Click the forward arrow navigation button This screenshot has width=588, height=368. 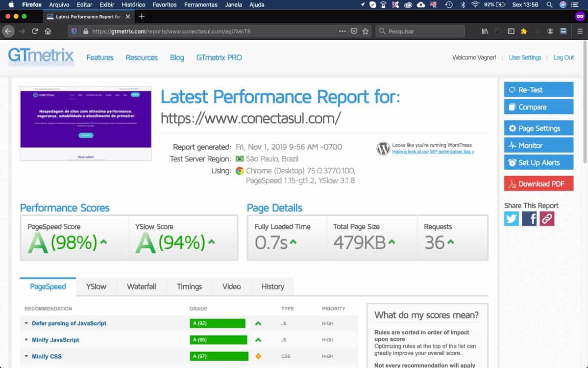pos(22,31)
